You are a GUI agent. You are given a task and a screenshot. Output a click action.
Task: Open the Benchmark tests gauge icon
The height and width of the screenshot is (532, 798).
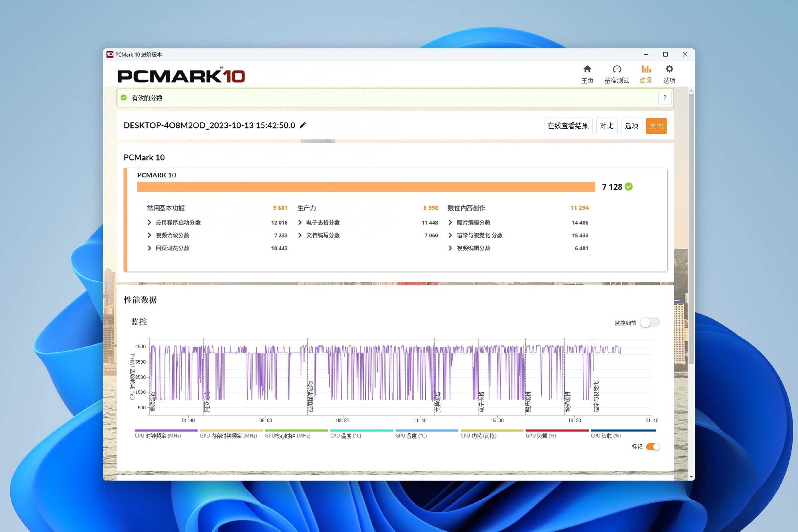coord(616,69)
